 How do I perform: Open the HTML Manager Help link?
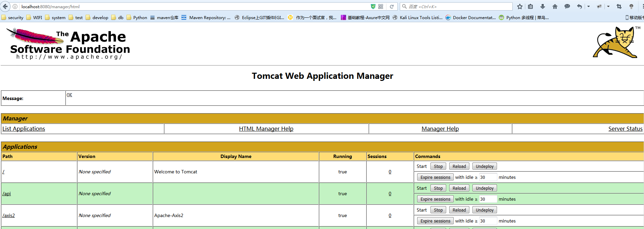pyautogui.click(x=266, y=129)
